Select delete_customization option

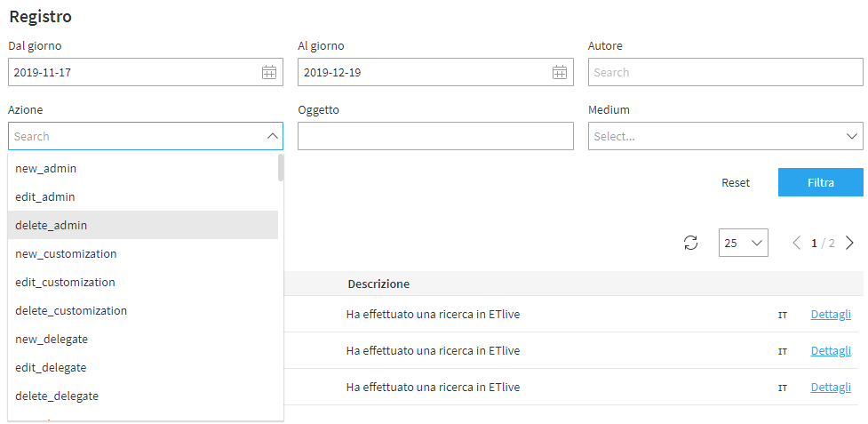[71, 310]
